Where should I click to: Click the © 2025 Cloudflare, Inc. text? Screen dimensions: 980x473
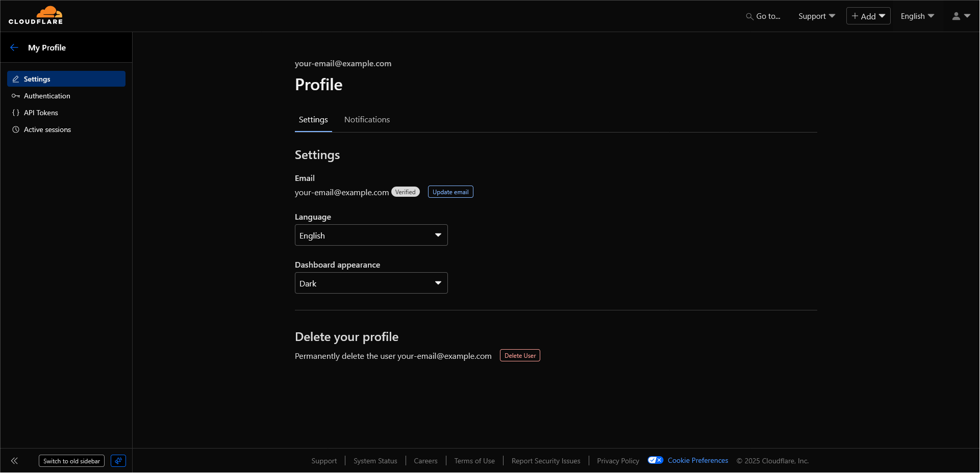[x=772, y=461]
